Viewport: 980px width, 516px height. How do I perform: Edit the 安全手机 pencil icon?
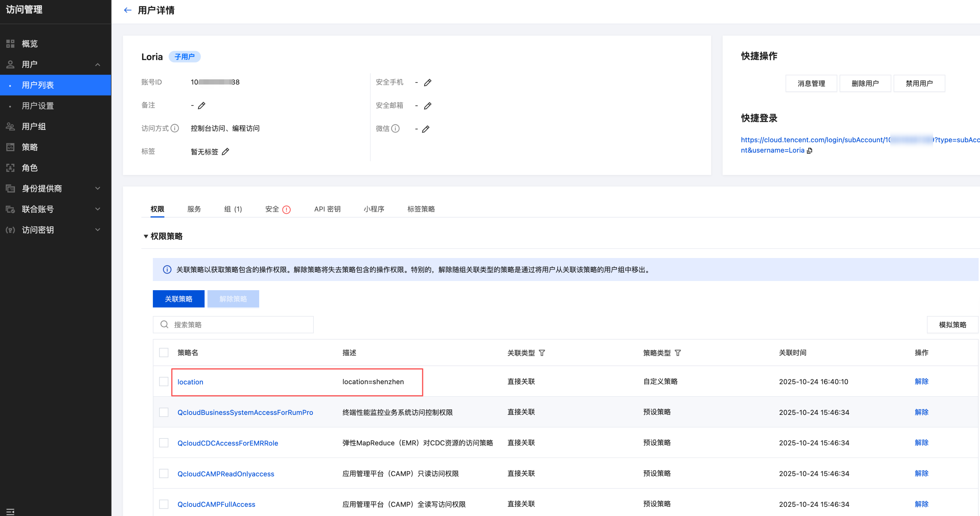(427, 82)
